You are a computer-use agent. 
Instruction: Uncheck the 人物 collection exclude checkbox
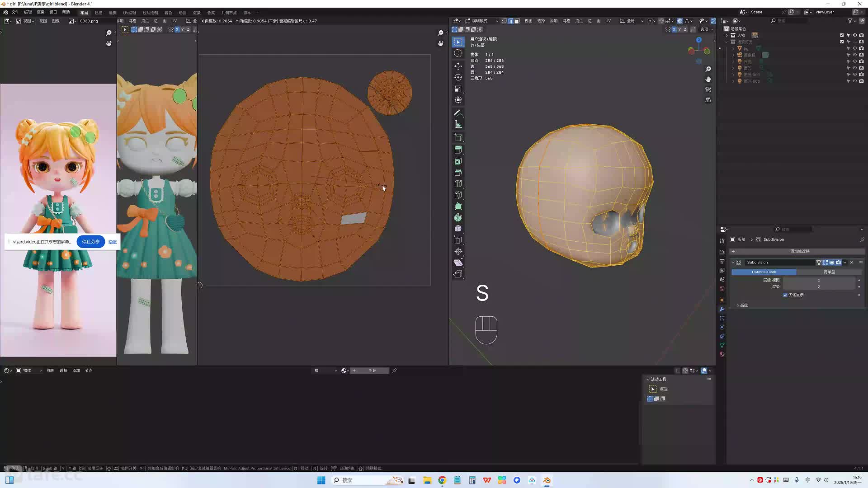pyautogui.click(x=842, y=35)
